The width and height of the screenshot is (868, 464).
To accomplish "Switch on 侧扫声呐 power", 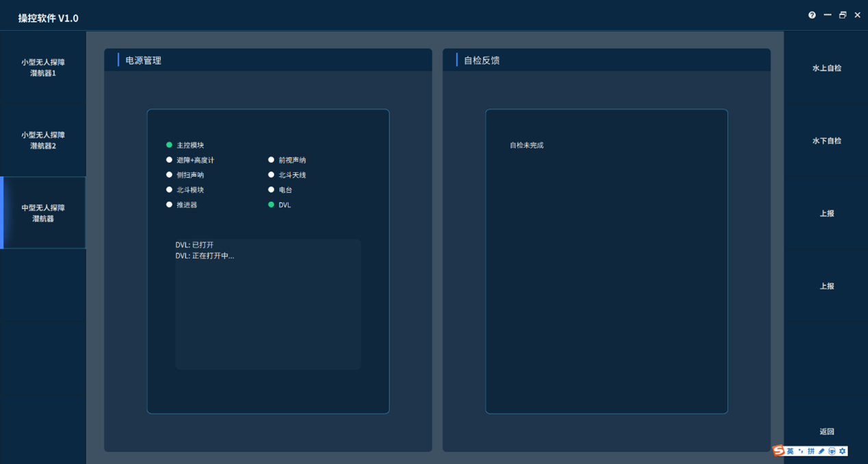I will 170,175.
